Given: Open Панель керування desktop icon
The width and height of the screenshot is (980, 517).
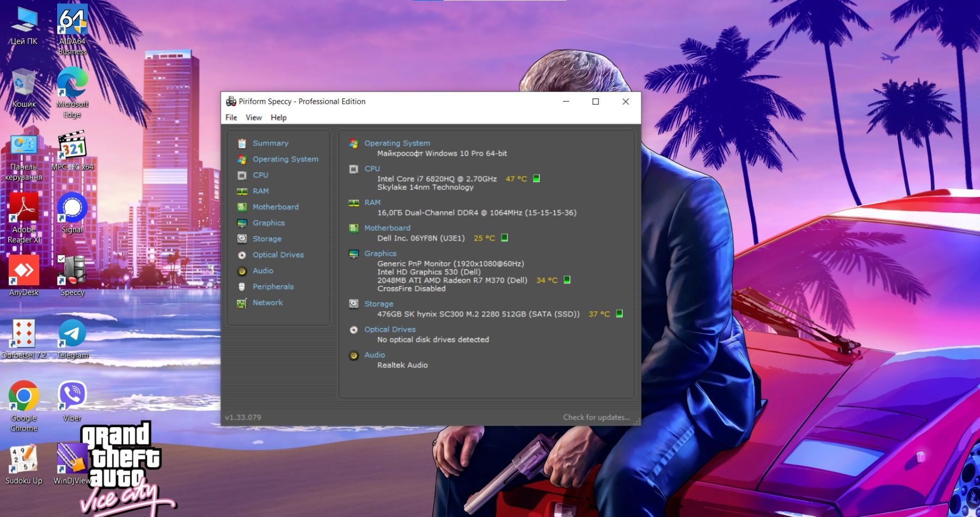Looking at the screenshot, I should tap(24, 158).
